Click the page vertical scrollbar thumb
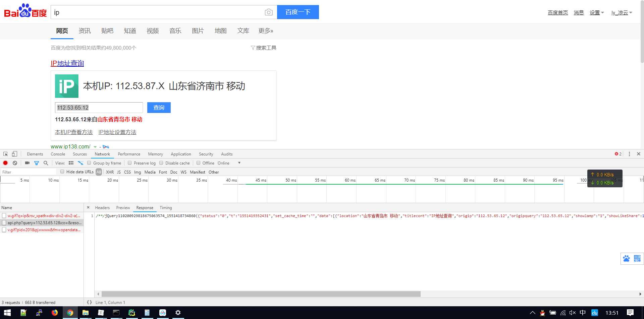Viewport: 644px width, 319px height. (x=642, y=32)
